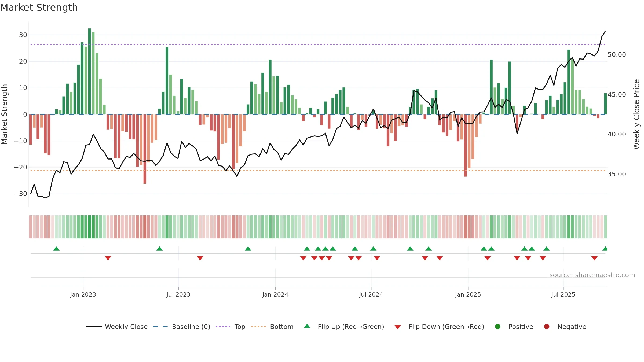Click the first green flip-up marker before Jan 2023

coord(56,249)
